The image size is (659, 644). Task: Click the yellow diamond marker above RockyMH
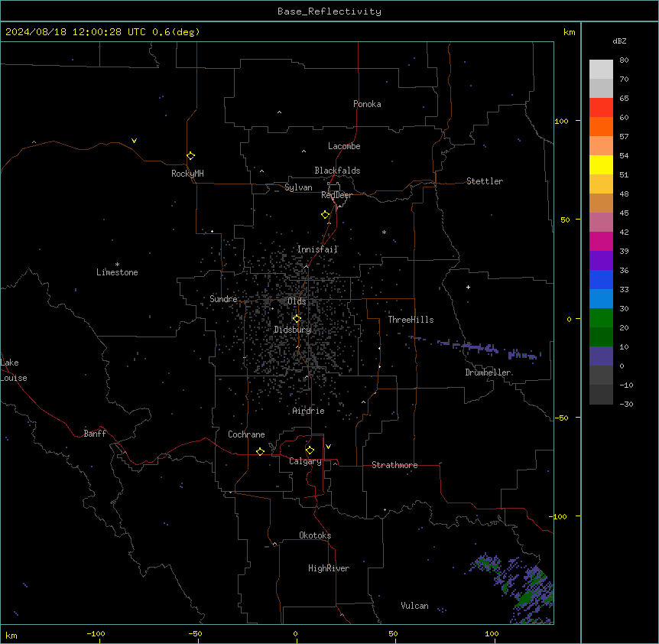point(190,155)
